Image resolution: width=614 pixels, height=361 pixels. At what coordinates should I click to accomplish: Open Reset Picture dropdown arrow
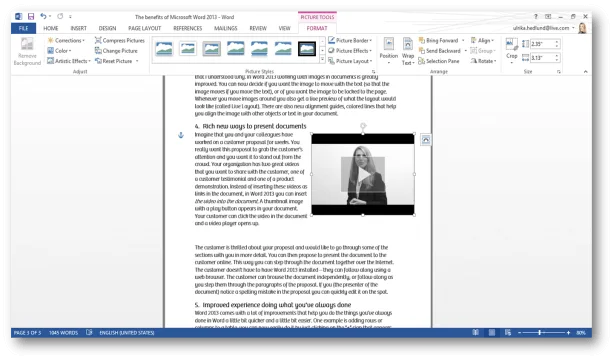click(x=137, y=61)
